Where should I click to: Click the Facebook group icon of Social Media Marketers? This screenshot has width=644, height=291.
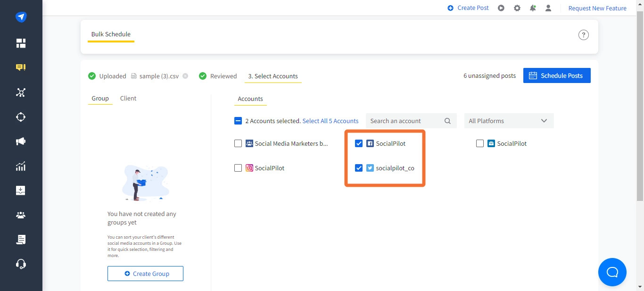click(249, 143)
